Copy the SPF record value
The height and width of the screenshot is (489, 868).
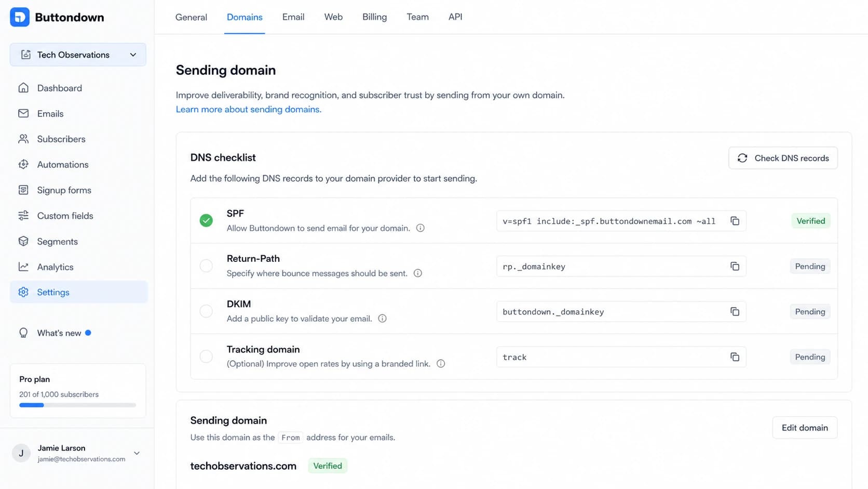click(735, 221)
